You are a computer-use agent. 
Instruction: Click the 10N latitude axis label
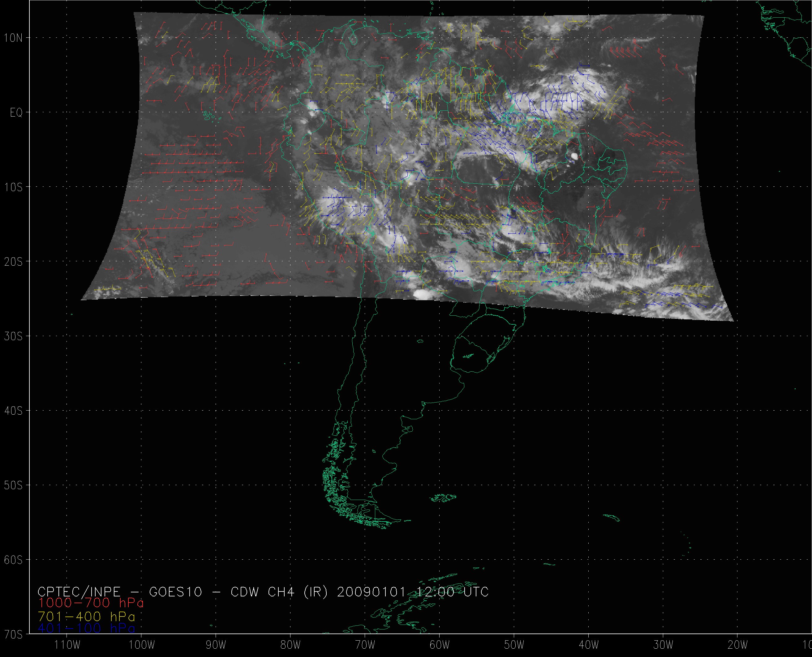tap(14, 38)
